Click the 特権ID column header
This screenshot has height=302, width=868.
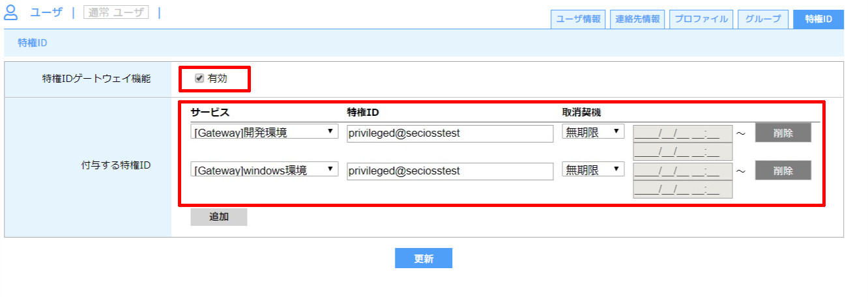362,113
